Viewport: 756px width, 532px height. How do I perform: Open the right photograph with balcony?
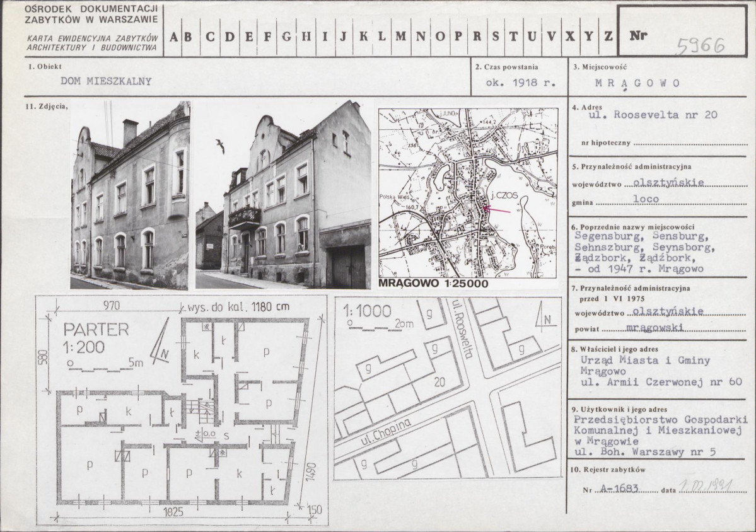pyautogui.click(x=283, y=195)
